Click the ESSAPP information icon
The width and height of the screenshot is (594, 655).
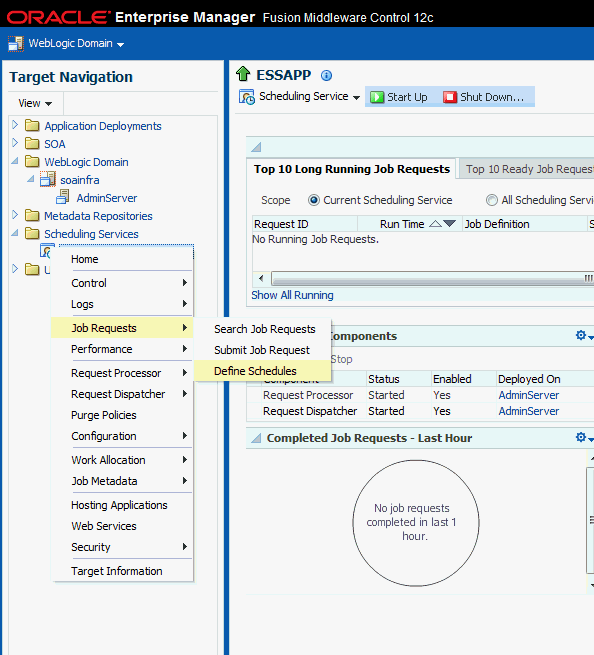(x=326, y=76)
